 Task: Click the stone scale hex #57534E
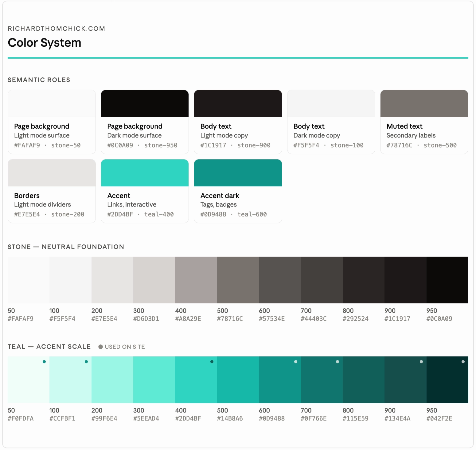click(272, 319)
